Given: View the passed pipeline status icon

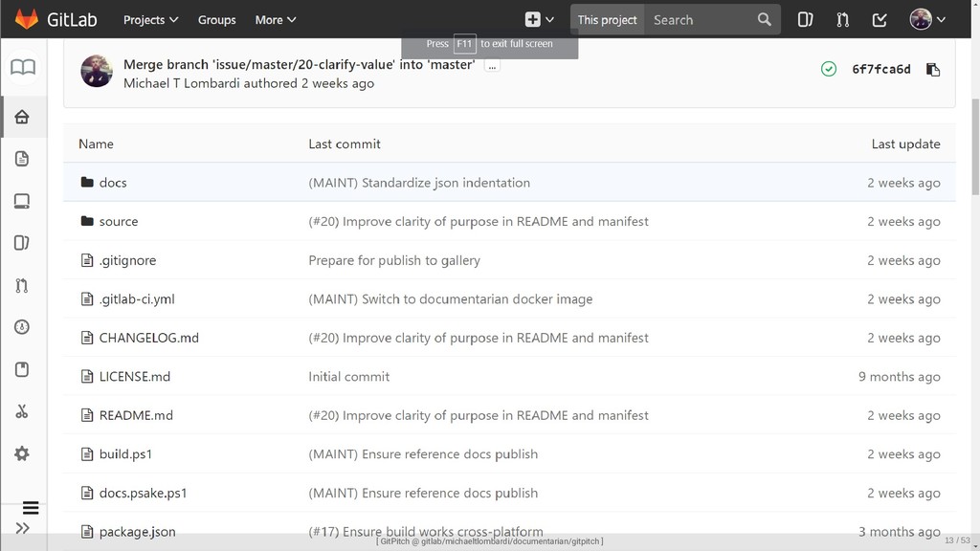Looking at the screenshot, I should point(829,69).
